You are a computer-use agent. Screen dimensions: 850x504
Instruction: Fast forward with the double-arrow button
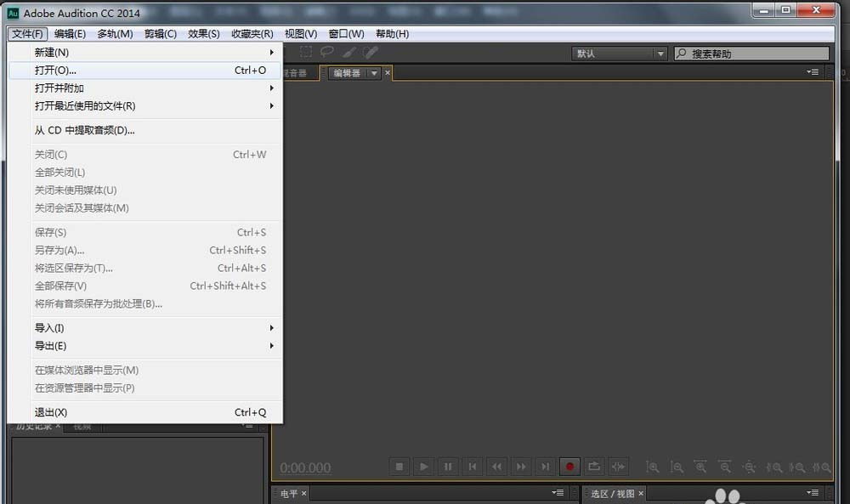[x=521, y=467]
